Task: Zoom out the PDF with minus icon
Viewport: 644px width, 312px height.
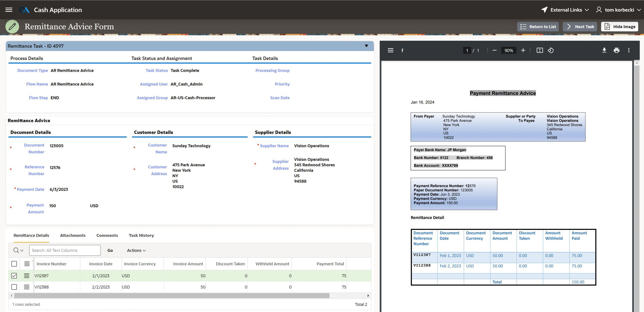Action: 494,50
